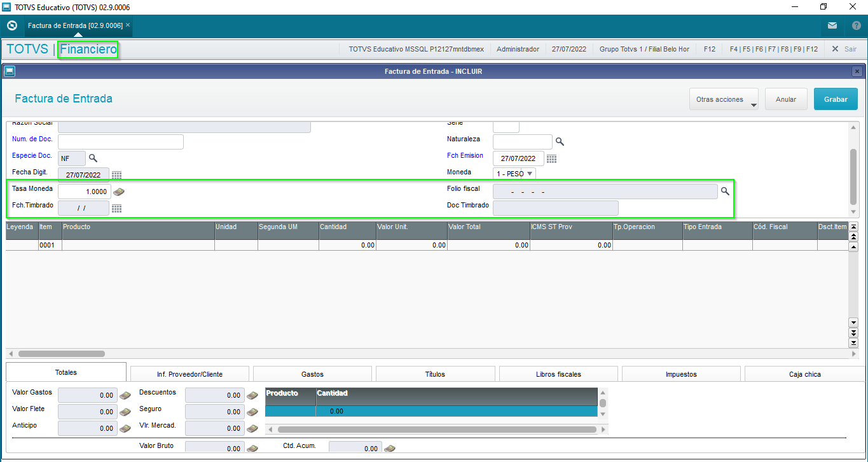This screenshot has height=462, width=868.
Task: Open the calendar next to Fecha Digit.
Action: point(116,175)
